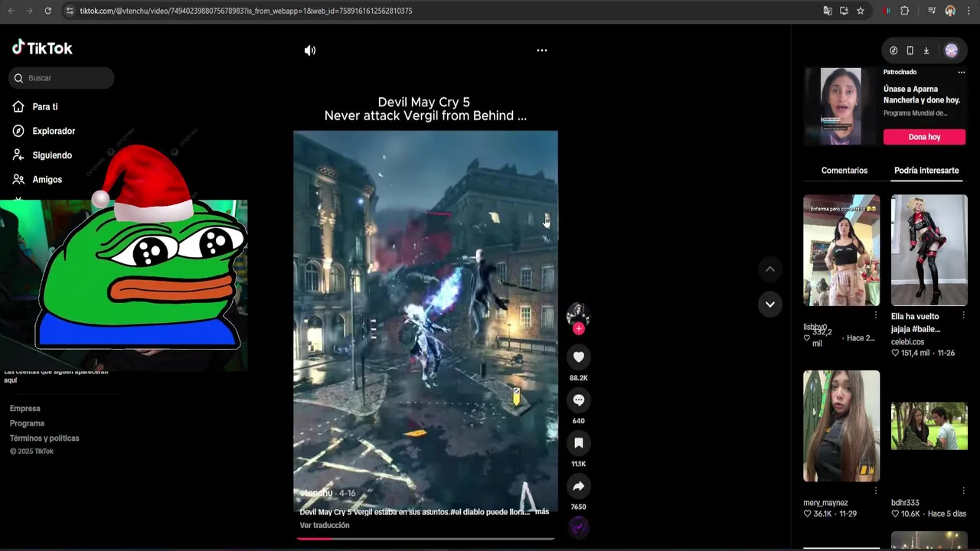This screenshot has height=551, width=980.
Task: Click the red speaker extension icon
Action: [887, 11]
